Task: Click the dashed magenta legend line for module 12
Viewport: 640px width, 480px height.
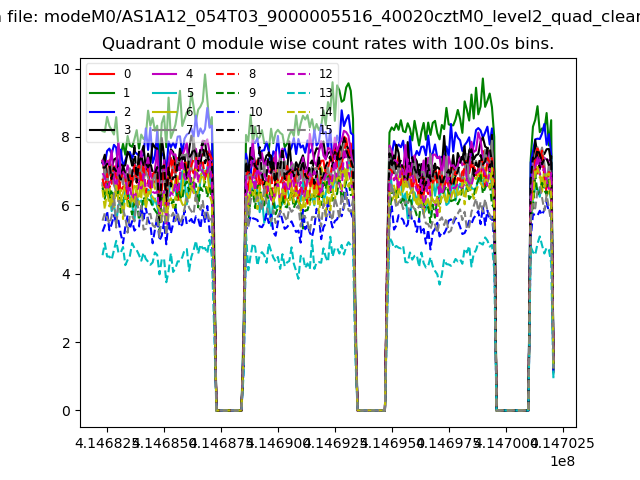Action: coord(298,74)
